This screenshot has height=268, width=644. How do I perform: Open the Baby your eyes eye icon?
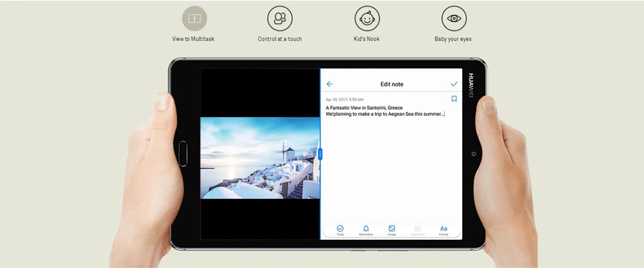pyautogui.click(x=454, y=19)
